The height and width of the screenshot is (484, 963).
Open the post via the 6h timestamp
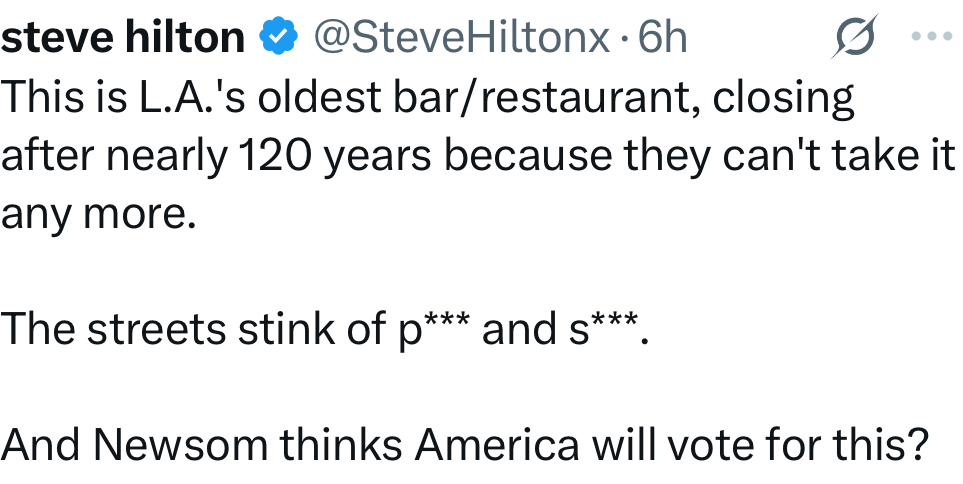[x=664, y=38]
